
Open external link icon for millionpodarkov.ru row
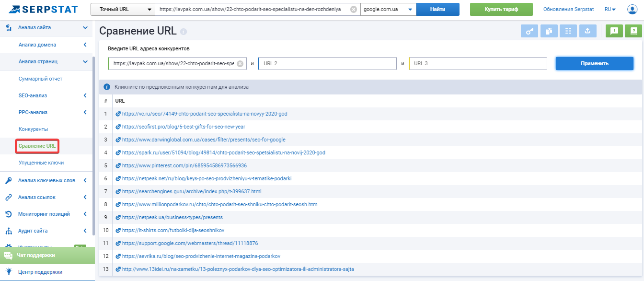[x=118, y=204]
